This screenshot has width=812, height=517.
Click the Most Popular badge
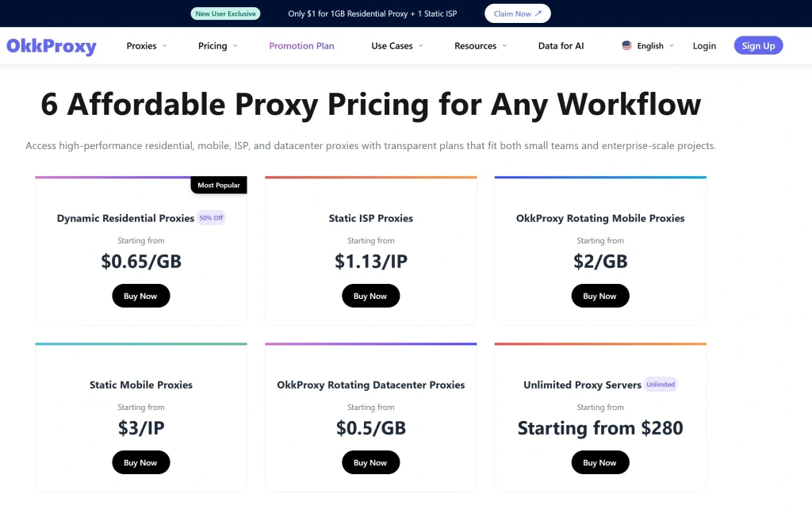click(218, 185)
